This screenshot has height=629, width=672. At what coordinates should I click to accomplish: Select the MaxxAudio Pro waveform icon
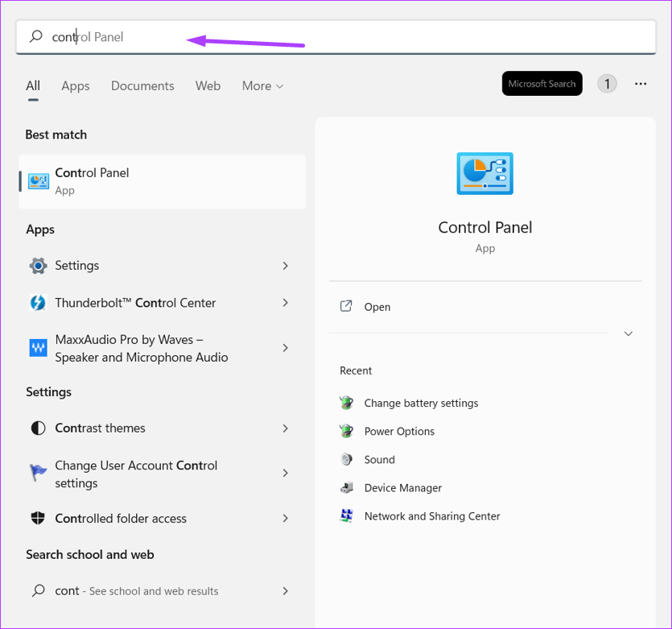point(38,348)
